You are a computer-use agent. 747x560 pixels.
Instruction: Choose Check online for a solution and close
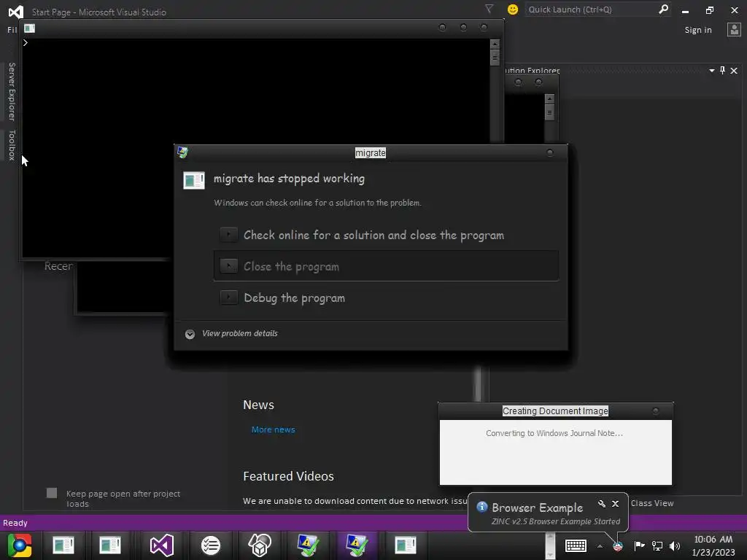(x=386, y=236)
